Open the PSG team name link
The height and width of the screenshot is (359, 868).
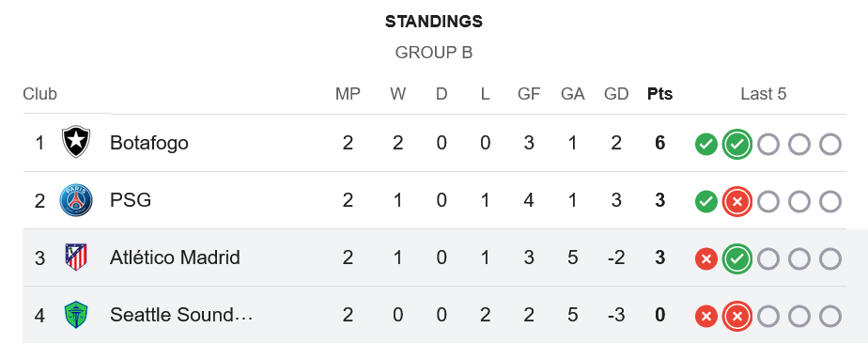pyautogui.click(x=130, y=200)
